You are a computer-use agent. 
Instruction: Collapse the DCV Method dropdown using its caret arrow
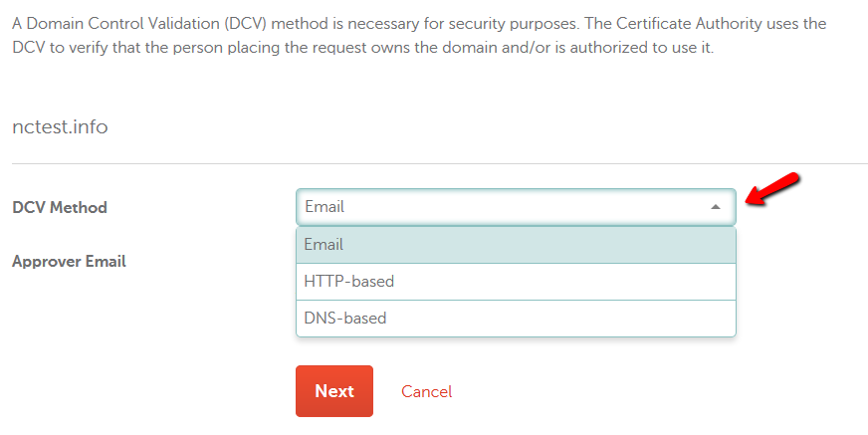click(x=716, y=207)
